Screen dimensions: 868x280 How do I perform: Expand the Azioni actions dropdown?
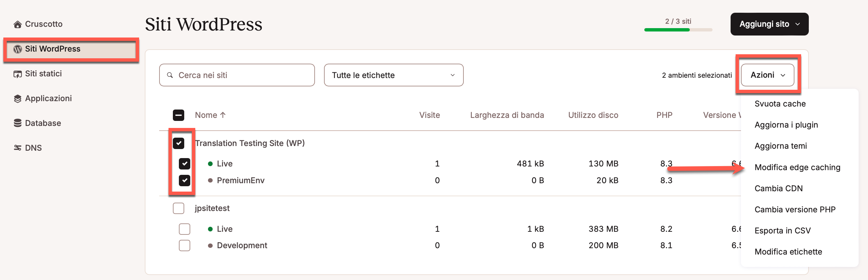pyautogui.click(x=767, y=75)
